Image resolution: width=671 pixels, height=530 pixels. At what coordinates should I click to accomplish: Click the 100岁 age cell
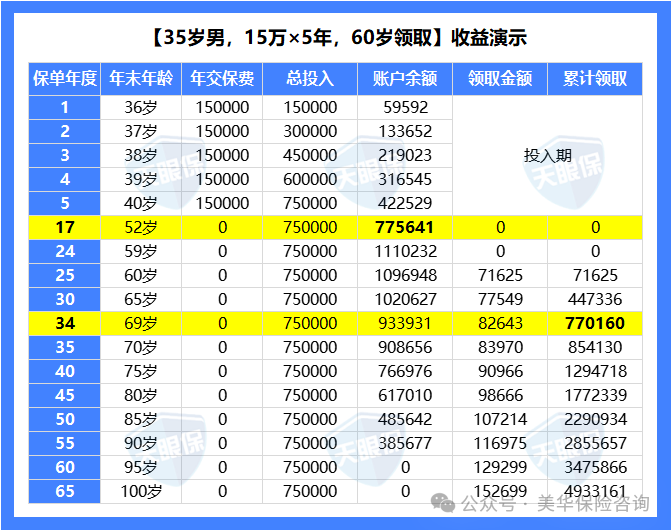[x=140, y=491]
